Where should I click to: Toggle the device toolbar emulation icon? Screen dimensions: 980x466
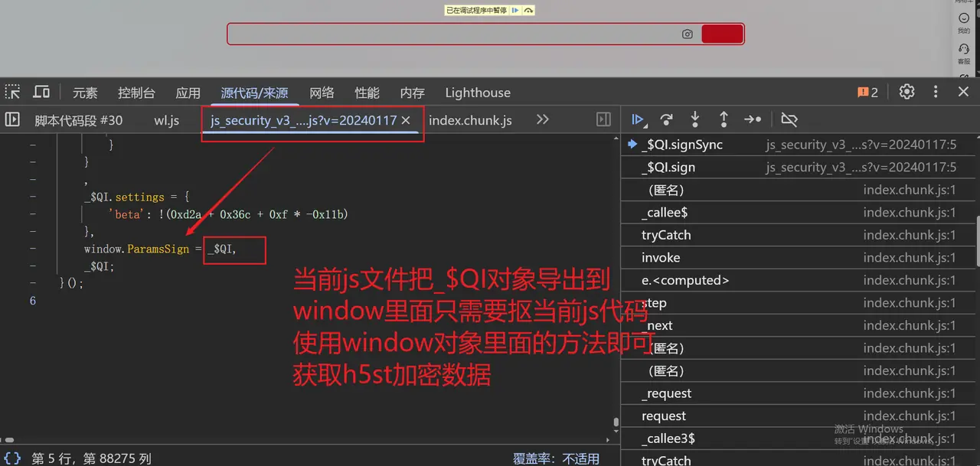[41, 92]
